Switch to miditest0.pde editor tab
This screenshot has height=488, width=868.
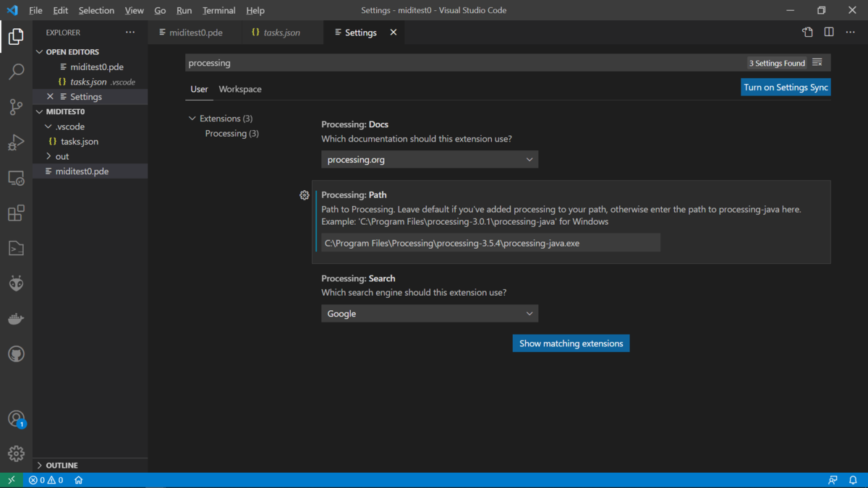[x=194, y=33]
